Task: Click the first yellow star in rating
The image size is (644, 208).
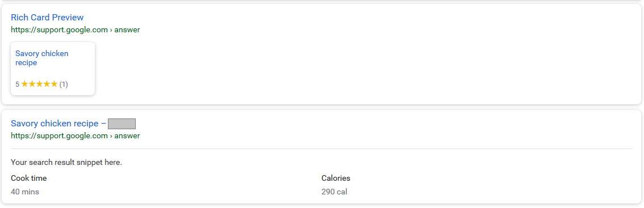Action: point(24,84)
